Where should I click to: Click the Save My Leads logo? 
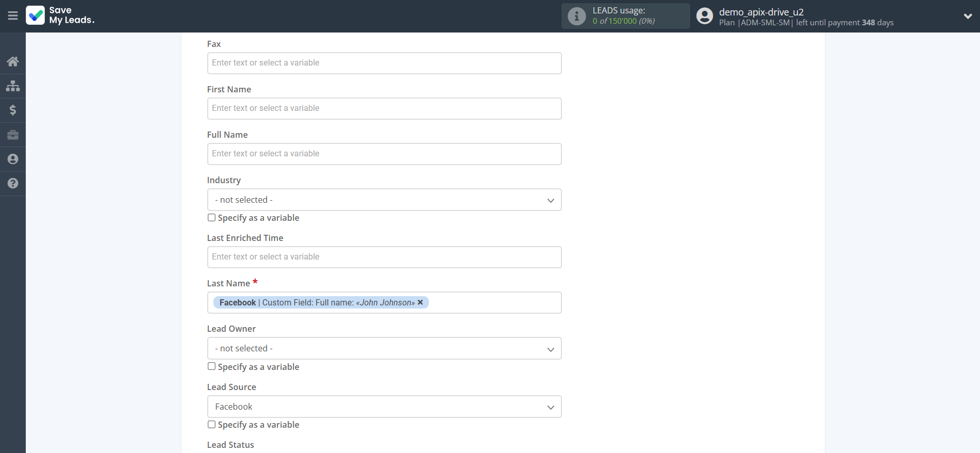pyautogui.click(x=60, y=15)
